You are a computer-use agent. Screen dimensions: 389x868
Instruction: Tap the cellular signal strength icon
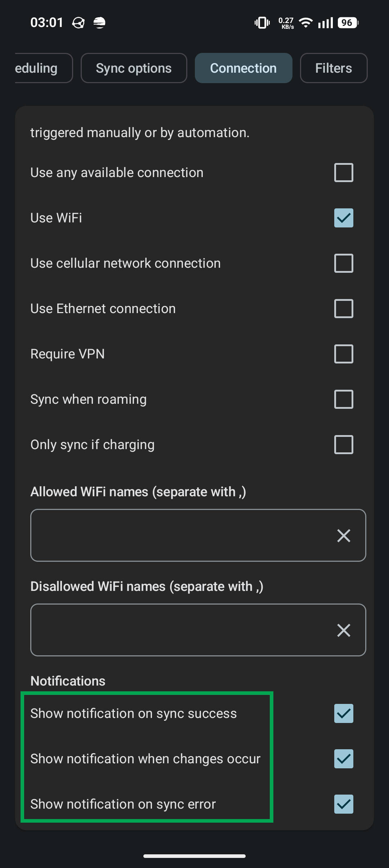[x=326, y=23]
